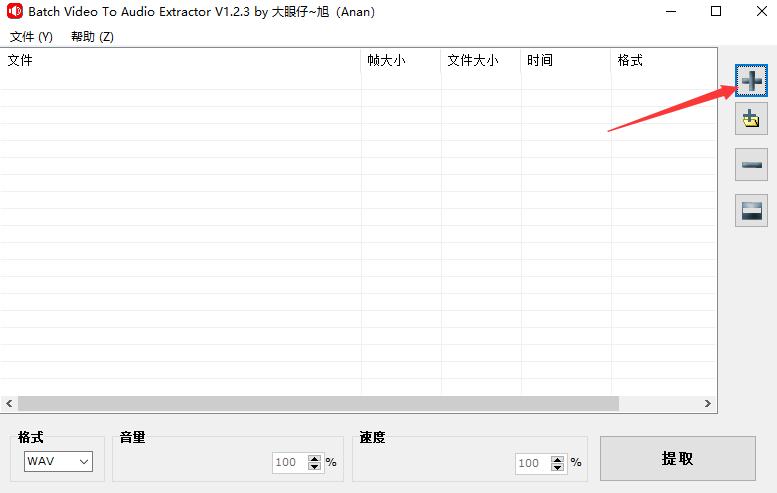The width and height of the screenshot is (777, 493).
Task: Click the 格式 column header
Action: 664,60
